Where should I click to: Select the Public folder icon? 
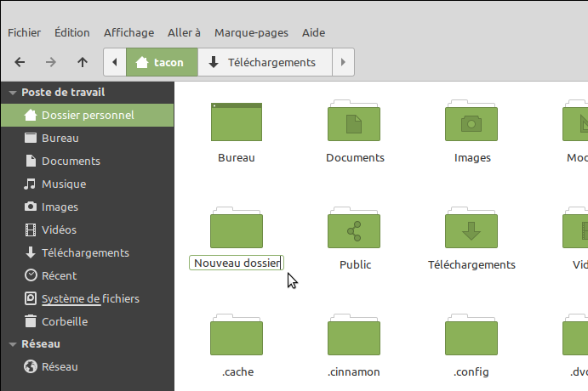coord(355,229)
